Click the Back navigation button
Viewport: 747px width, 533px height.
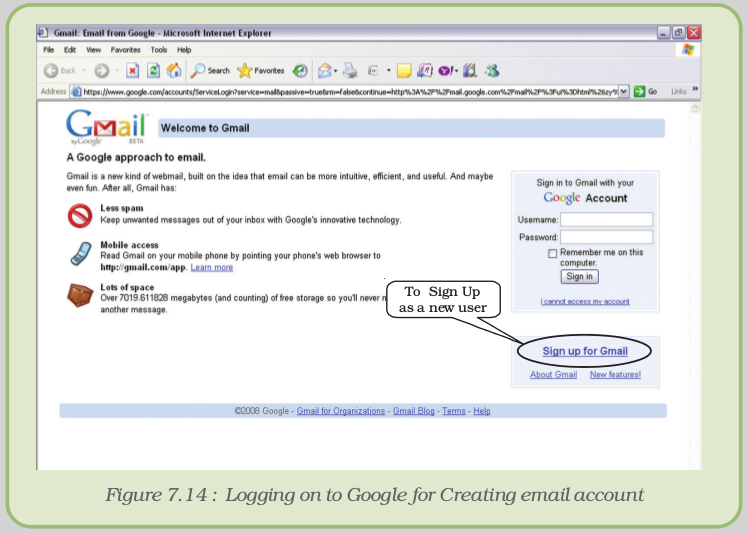(x=60, y=70)
